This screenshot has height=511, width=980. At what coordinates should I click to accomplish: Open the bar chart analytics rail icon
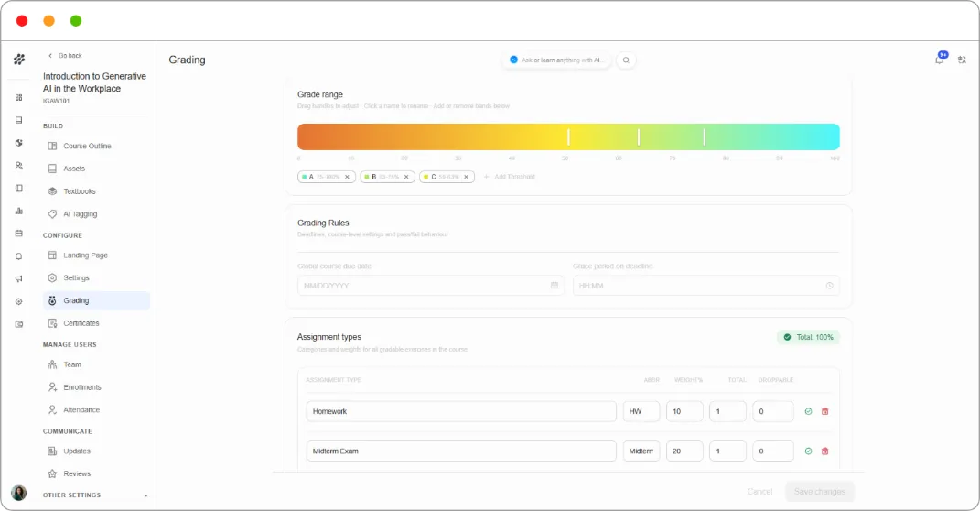pos(18,211)
